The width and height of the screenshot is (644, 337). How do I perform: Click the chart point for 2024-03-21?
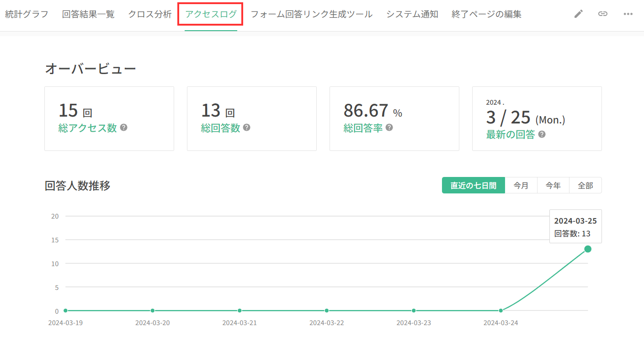pyautogui.click(x=240, y=310)
